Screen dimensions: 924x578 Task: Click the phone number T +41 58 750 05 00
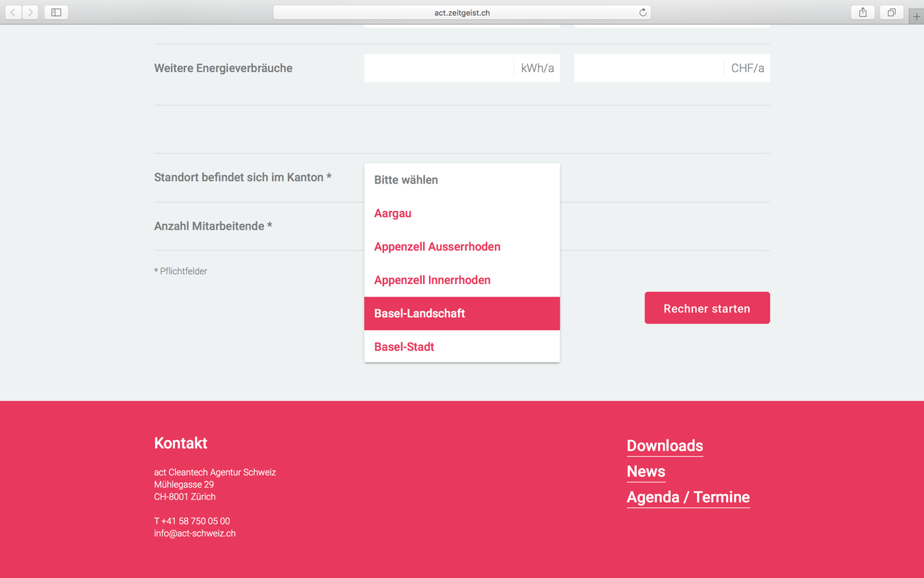coord(192,521)
